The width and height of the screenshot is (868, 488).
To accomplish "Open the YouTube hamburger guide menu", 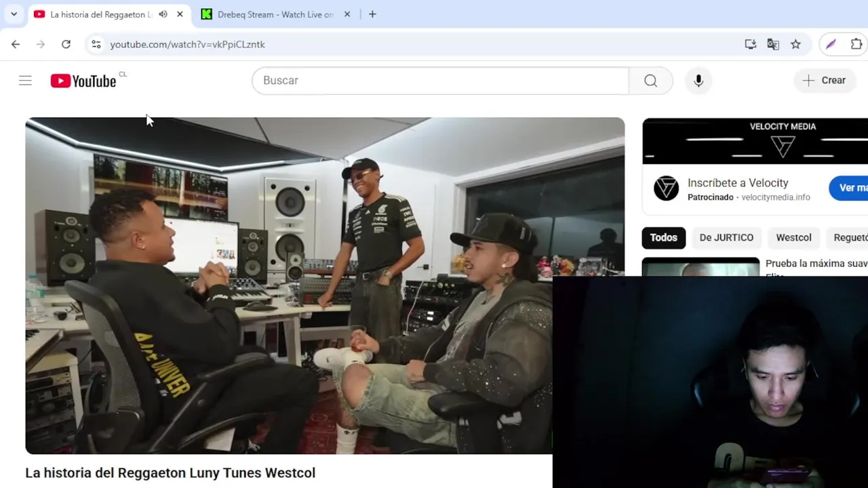I will pyautogui.click(x=25, y=81).
